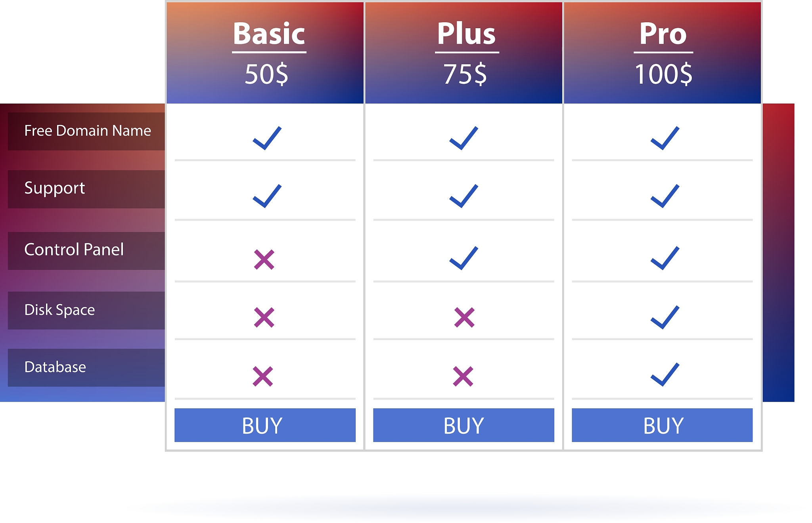Click the Free Domain Name feature label
This screenshot has height=523, width=812.
point(88,131)
